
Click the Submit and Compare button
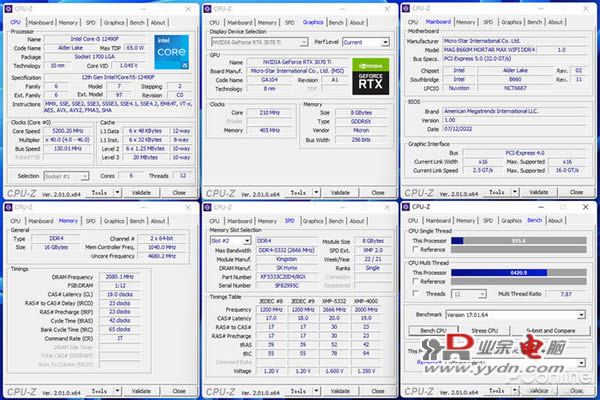[x=551, y=330]
